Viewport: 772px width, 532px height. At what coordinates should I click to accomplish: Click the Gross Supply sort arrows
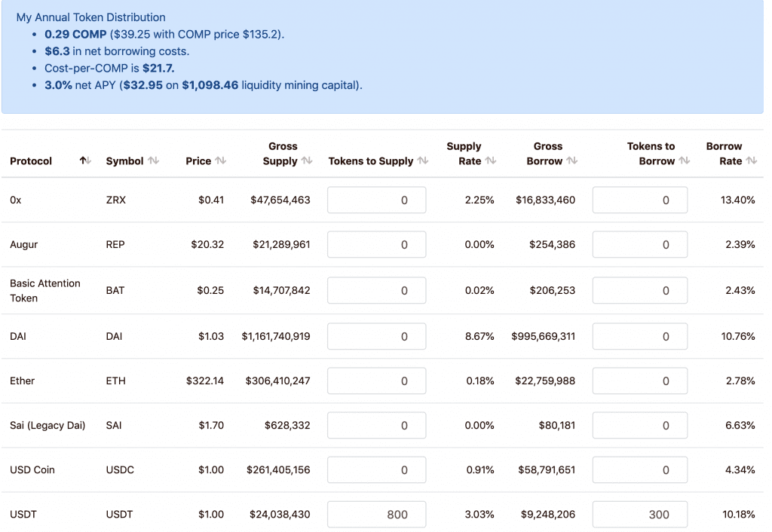pos(306,161)
